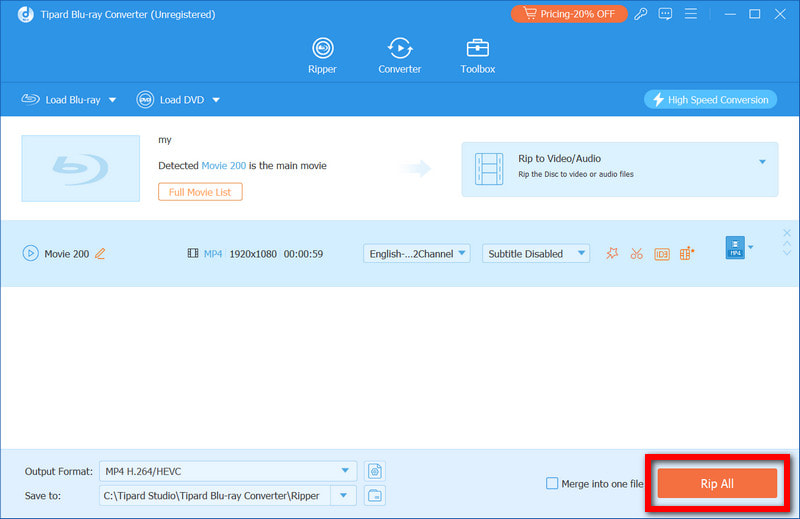Click the Load DVD button
The height and width of the screenshot is (519, 800).
tap(170, 100)
